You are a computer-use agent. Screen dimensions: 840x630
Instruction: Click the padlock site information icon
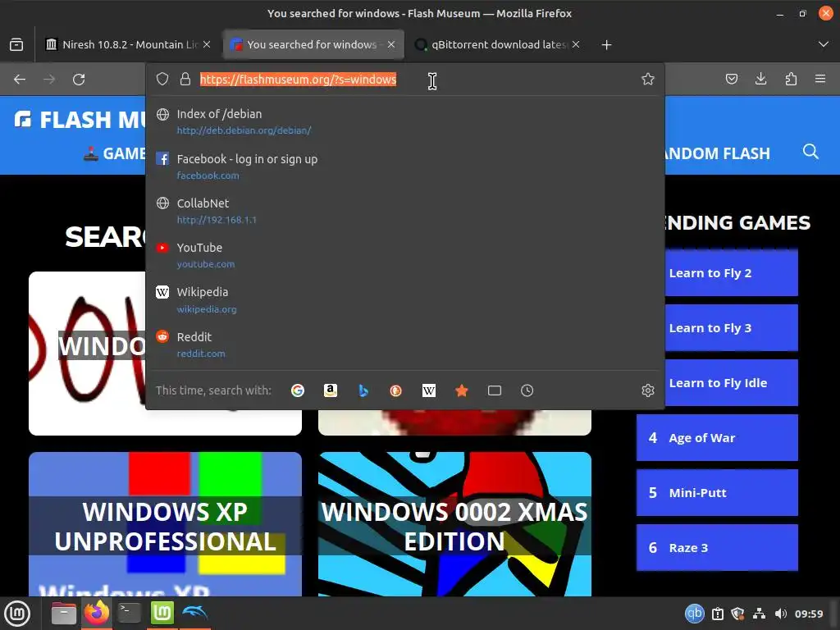(185, 80)
